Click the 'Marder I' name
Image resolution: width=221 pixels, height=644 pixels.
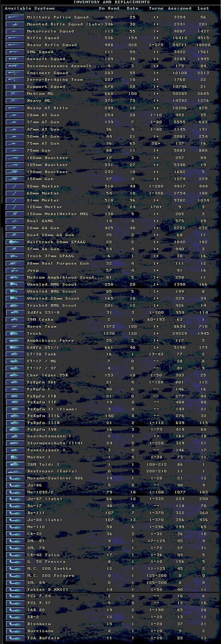click(39, 457)
